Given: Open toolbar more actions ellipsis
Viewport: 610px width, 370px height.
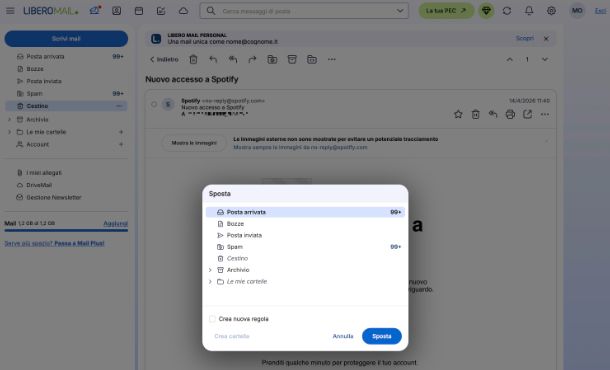Looking at the screenshot, I should 331,60.
